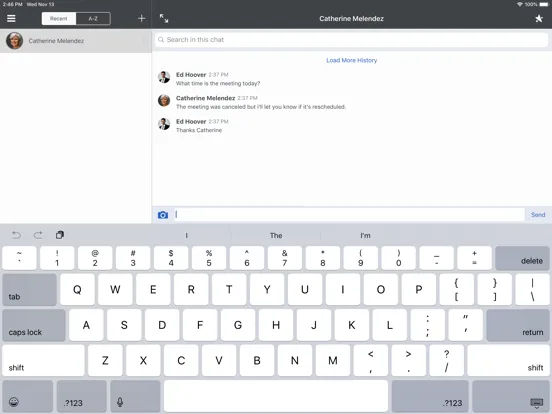Open the hamburger menu icon

(11, 18)
